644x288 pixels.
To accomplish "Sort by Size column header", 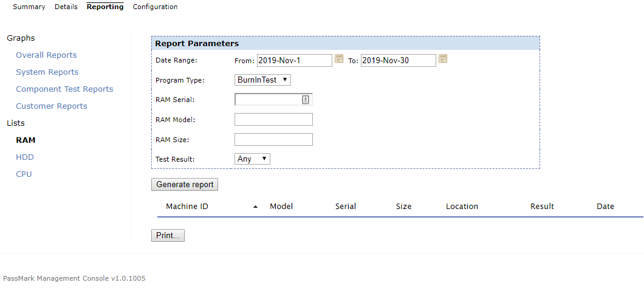I will click(404, 207).
